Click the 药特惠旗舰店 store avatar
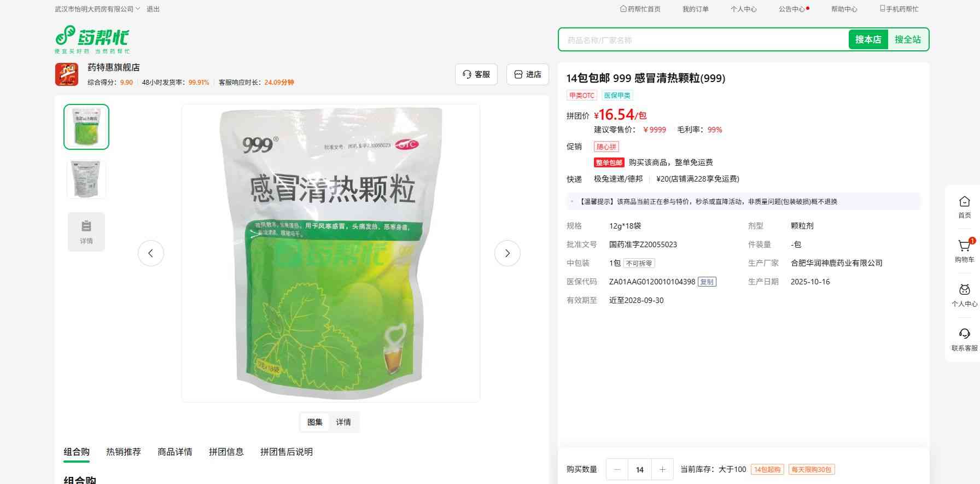 pyautogui.click(x=67, y=74)
